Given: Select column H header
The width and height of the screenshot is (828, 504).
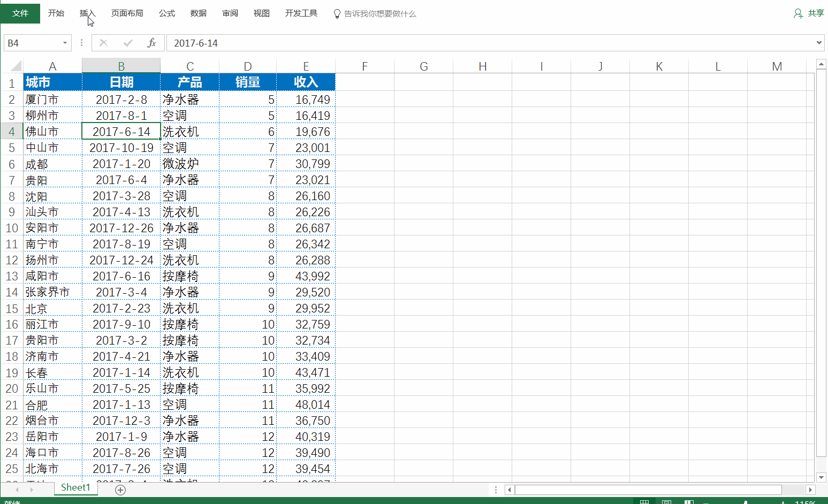Looking at the screenshot, I should [483, 66].
